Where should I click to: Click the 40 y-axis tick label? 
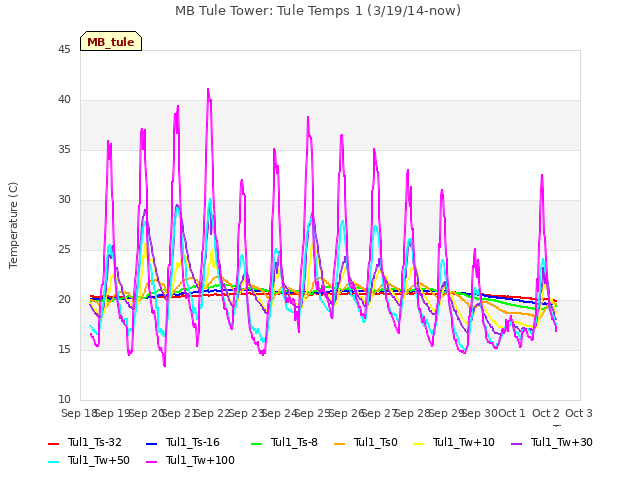tap(64, 100)
